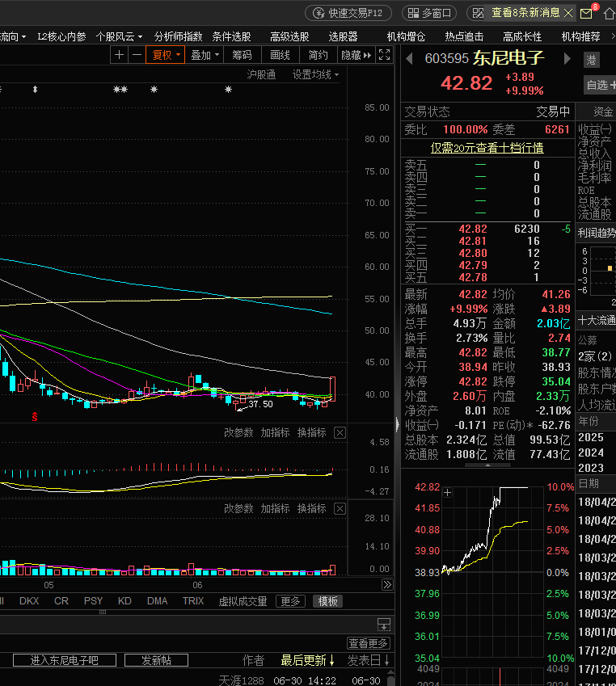Switch to CR indicator tab
This screenshot has width=616, height=686.
coord(61,601)
